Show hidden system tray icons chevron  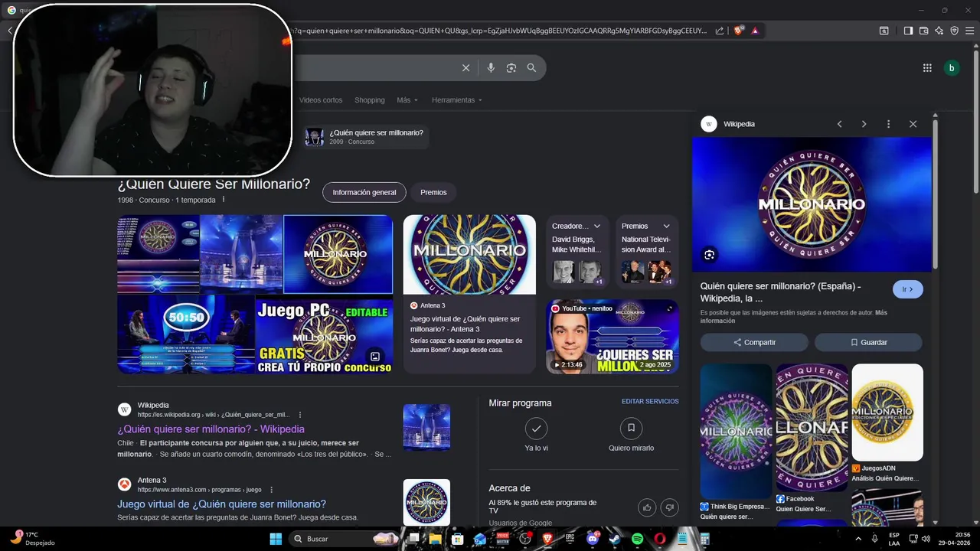coord(859,539)
